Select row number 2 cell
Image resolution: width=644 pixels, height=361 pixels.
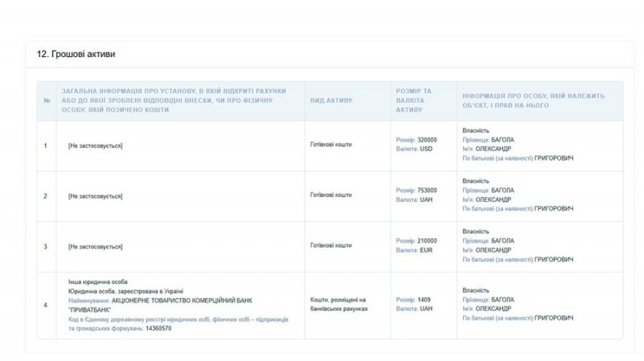[46, 196]
